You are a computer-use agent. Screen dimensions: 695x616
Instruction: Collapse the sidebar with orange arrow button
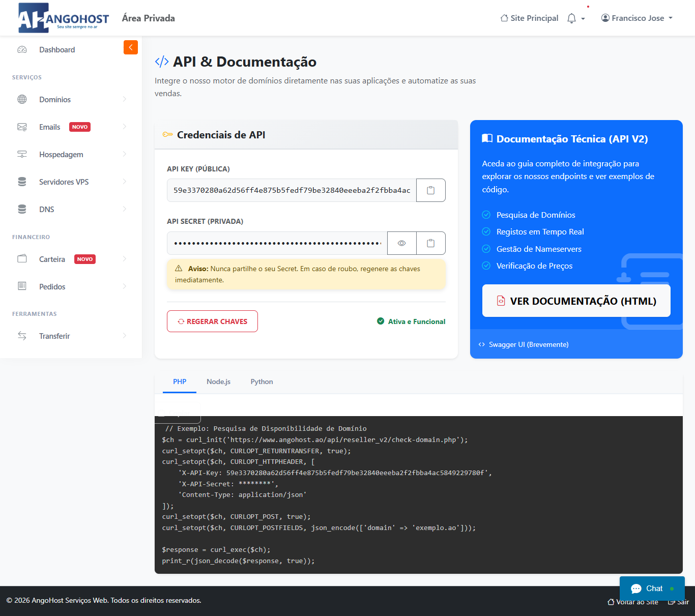point(130,47)
